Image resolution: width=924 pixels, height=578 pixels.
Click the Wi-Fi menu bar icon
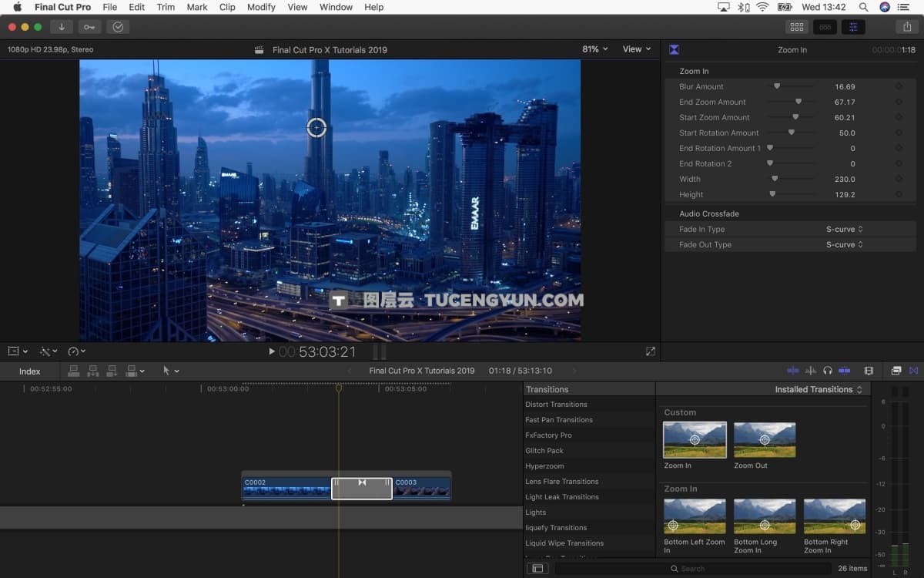click(762, 7)
